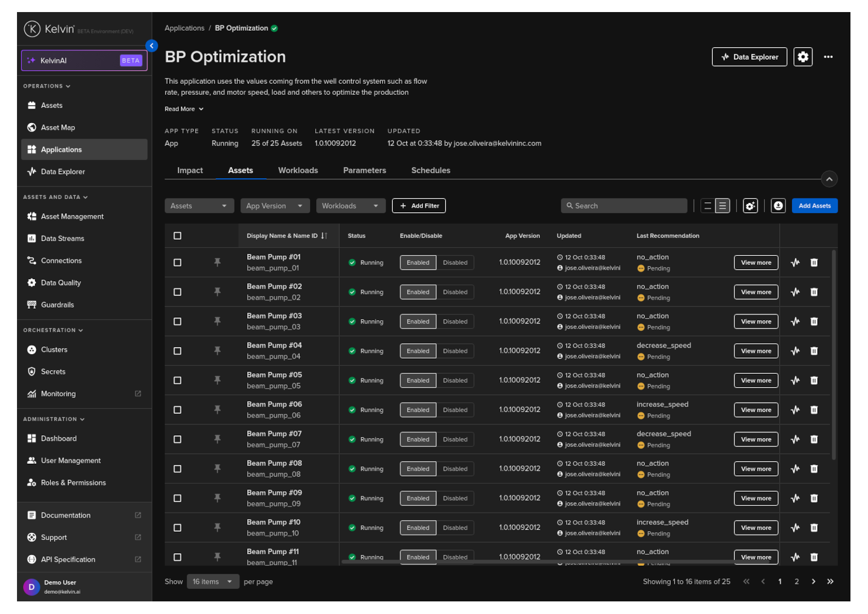Tick the select-all checkbox in the table header
868x614 pixels.
[x=178, y=236]
